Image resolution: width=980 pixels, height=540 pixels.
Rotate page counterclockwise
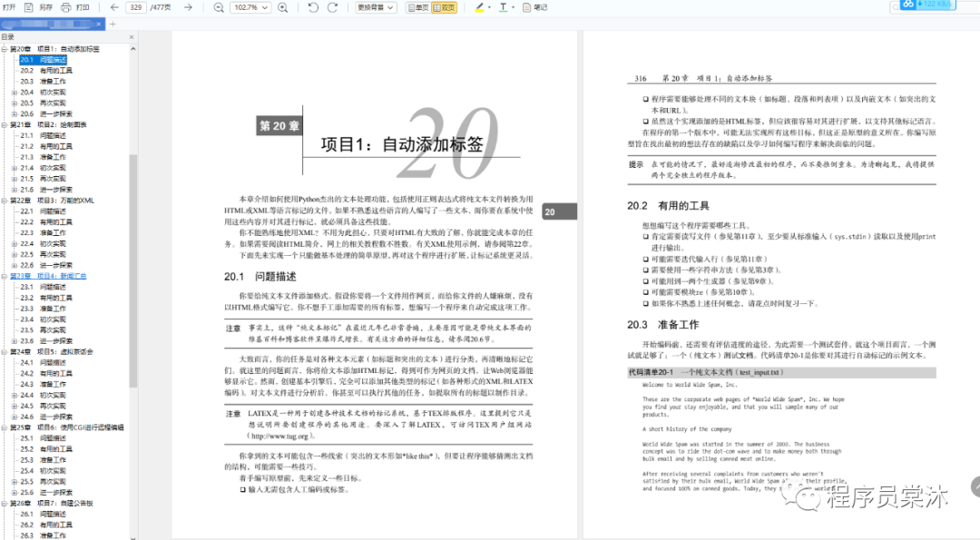[x=313, y=7]
